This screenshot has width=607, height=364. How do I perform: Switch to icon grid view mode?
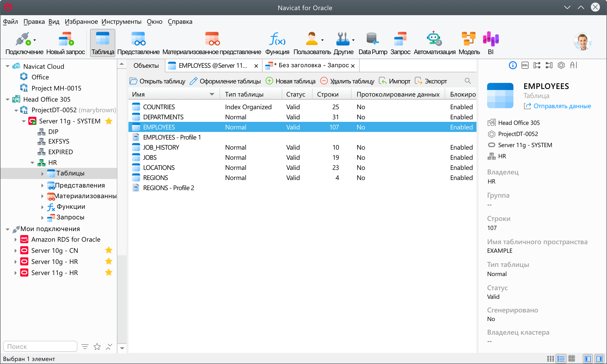coord(550,359)
